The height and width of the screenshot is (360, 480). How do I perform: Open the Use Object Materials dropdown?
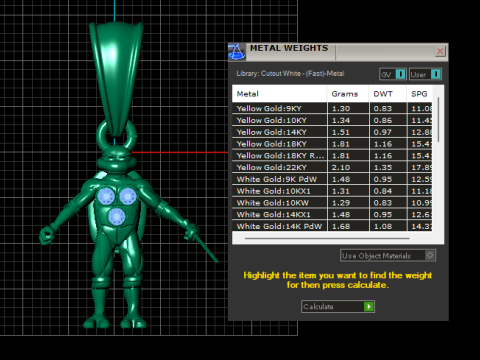pos(388,256)
